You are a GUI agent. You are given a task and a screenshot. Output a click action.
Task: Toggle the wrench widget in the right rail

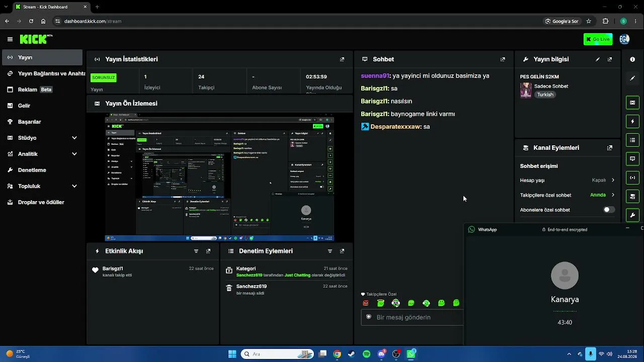click(x=632, y=215)
